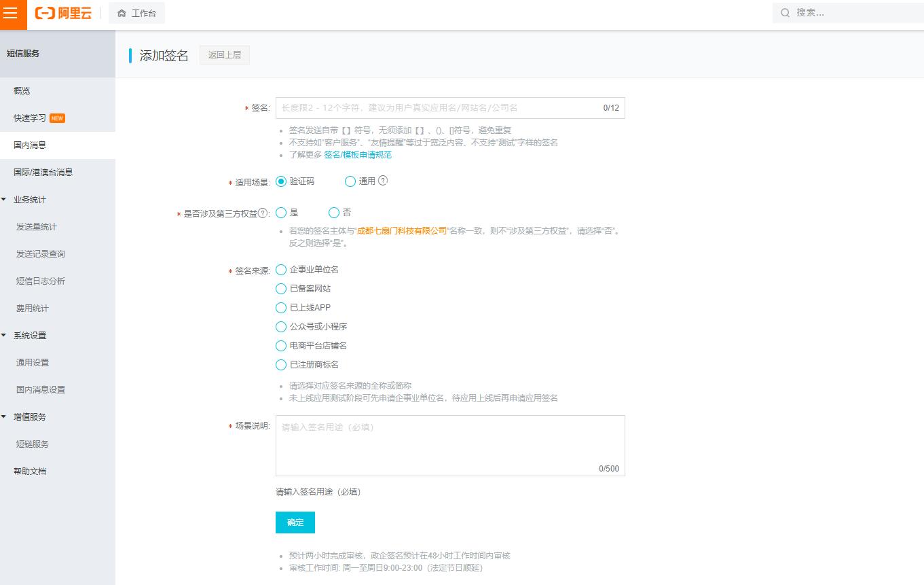924x585 pixels.
Task: Select 已注册商标名 as signature source
Action: coord(281,365)
